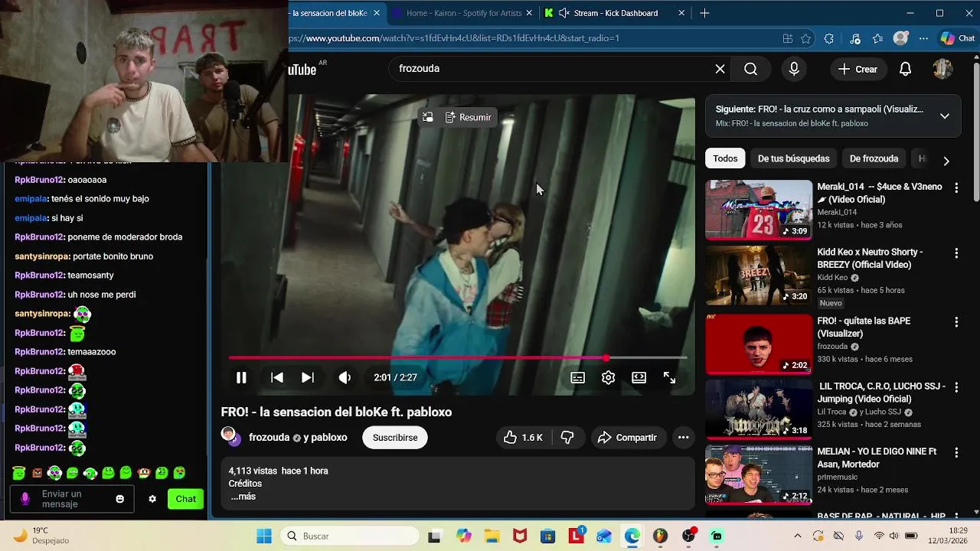Viewport: 980px width, 551px height.
Task: Skip to next video in player
Action: pyautogui.click(x=307, y=377)
